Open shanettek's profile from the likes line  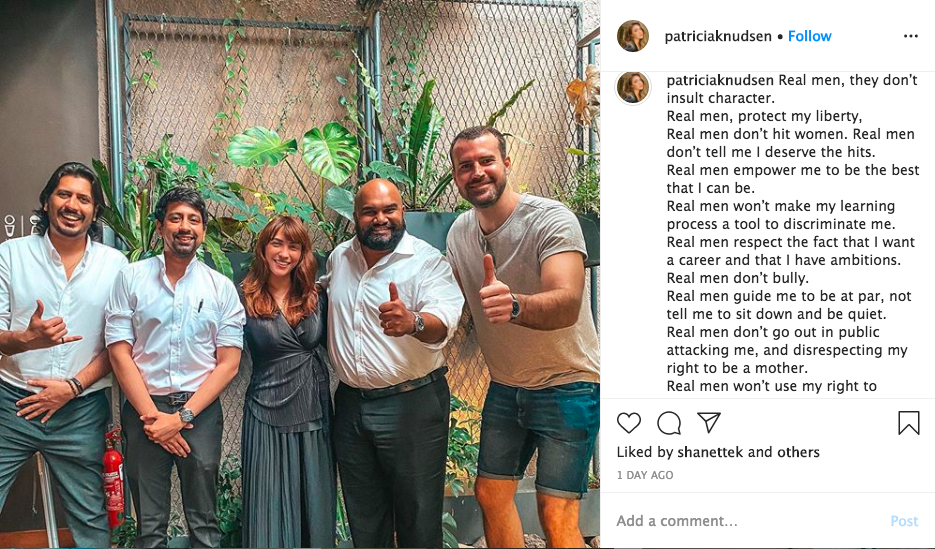pyautogui.click(x=710, y=452)
